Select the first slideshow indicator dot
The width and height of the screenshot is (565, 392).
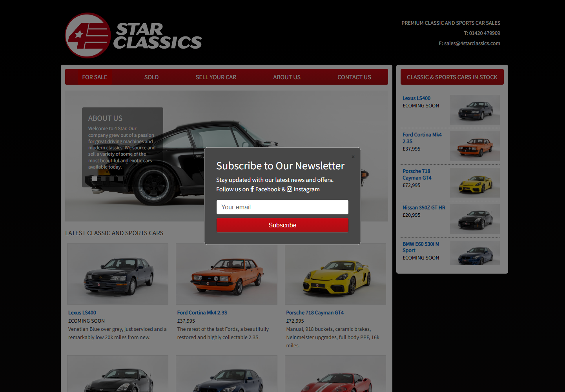pos(94,179)
